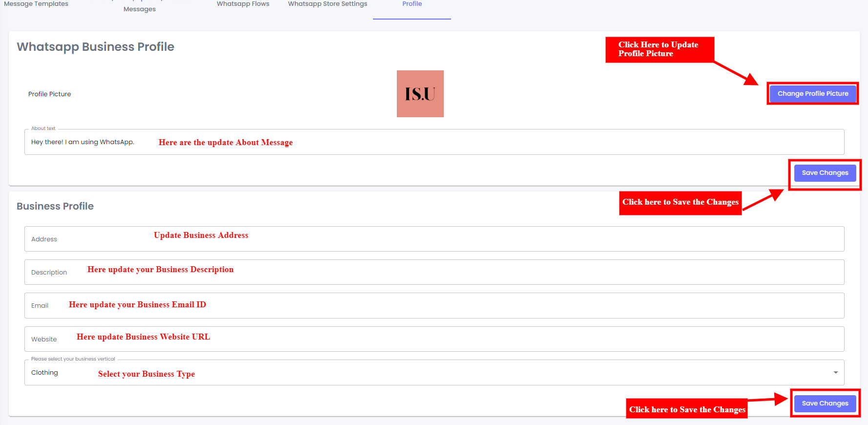Open the Message Templates tab
Screen dimensions: 868x425
tap(36, 4)
